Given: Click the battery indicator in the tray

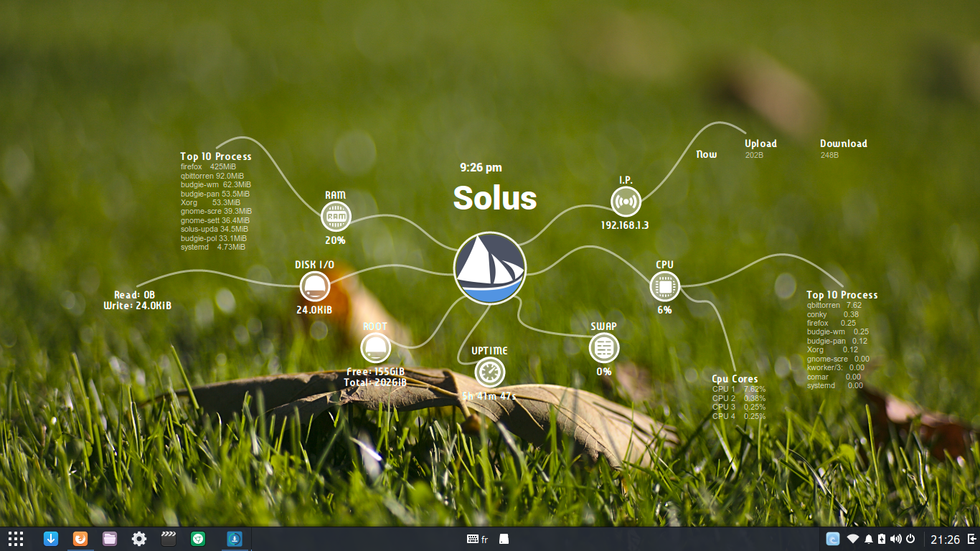Looking at the screenshot, I should pyautogui.click(x=881, y=538).
